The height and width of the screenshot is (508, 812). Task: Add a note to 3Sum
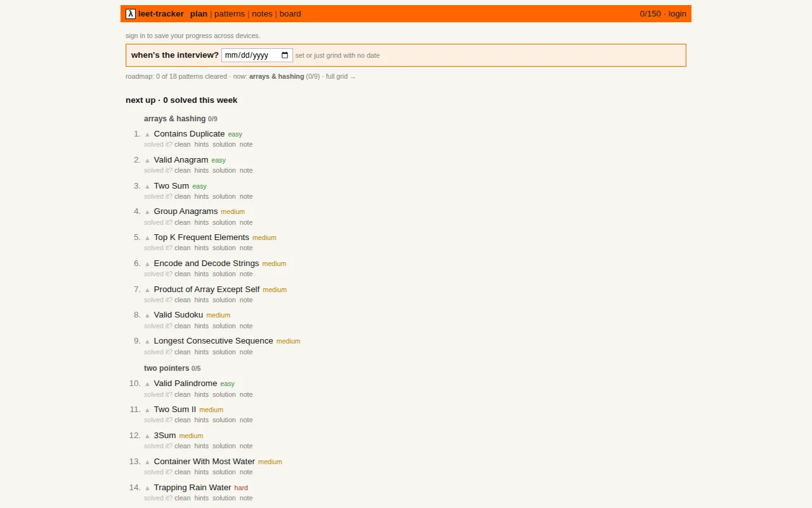[246, 446]
